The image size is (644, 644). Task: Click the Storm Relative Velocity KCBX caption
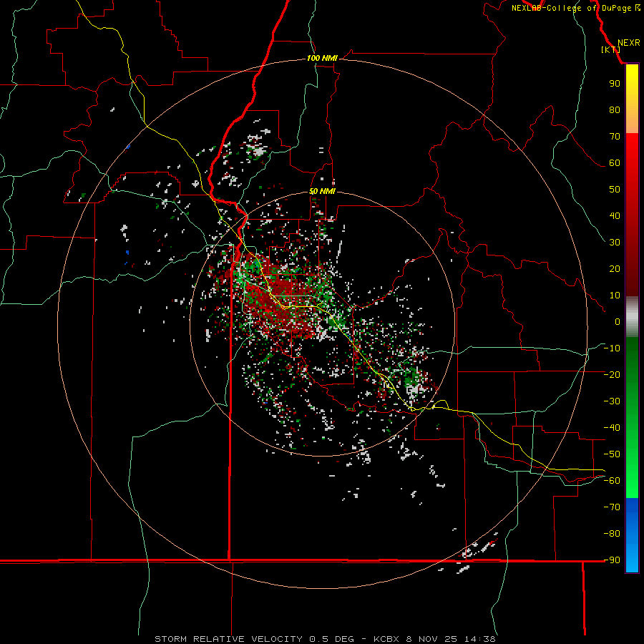(x=325, y=639)
